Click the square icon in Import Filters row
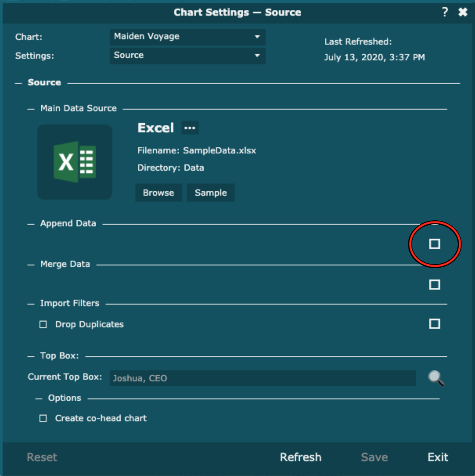This screenshot has height=476, width=475. tap(434, 324)
